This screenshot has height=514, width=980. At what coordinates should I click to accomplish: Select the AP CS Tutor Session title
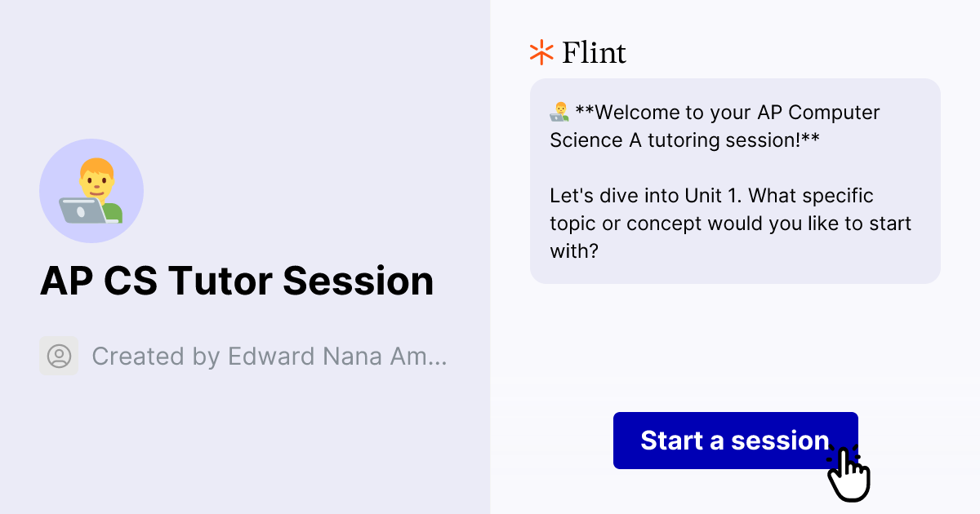[x=238, y=281]
